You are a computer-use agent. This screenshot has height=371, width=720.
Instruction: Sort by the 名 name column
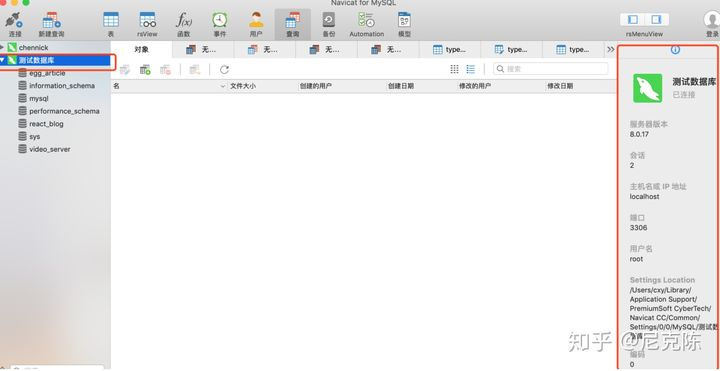pos(117,86)
